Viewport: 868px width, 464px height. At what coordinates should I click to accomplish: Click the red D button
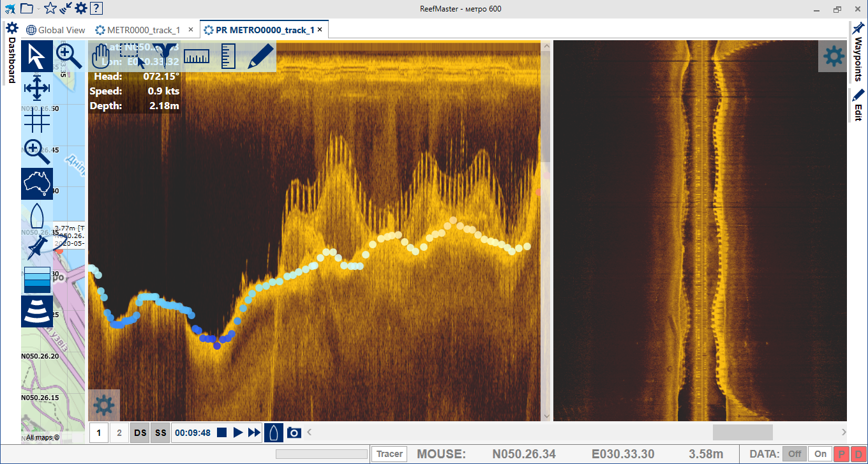coord(858,454)
